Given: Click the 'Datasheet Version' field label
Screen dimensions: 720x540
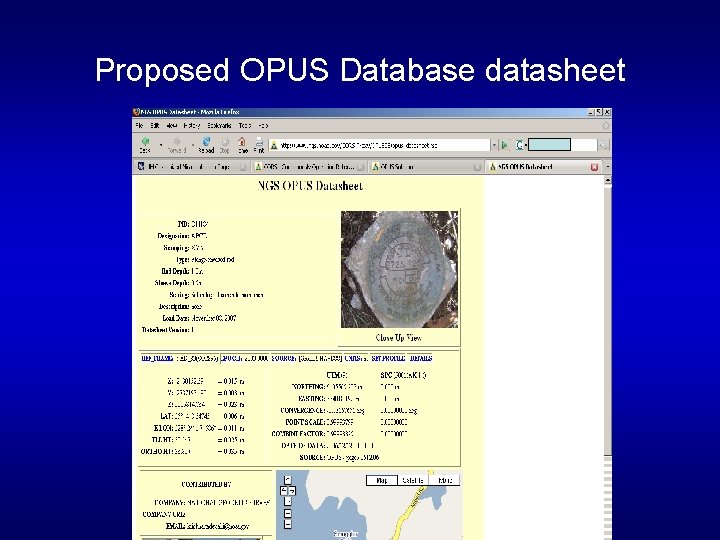Looking at the screenshot, I should (165, 330).
